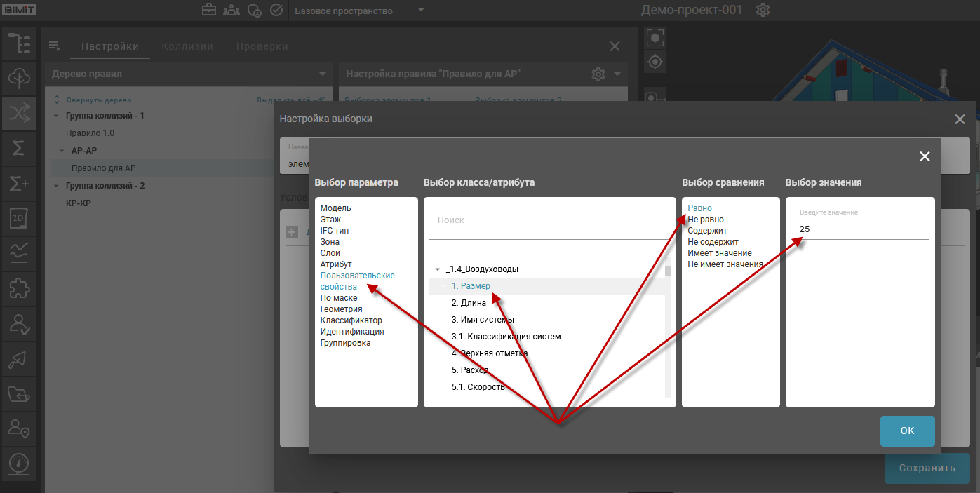Click the cloud upload sidebar icon
This screenshot has width=980, height=493.
[x=19, y=78]
